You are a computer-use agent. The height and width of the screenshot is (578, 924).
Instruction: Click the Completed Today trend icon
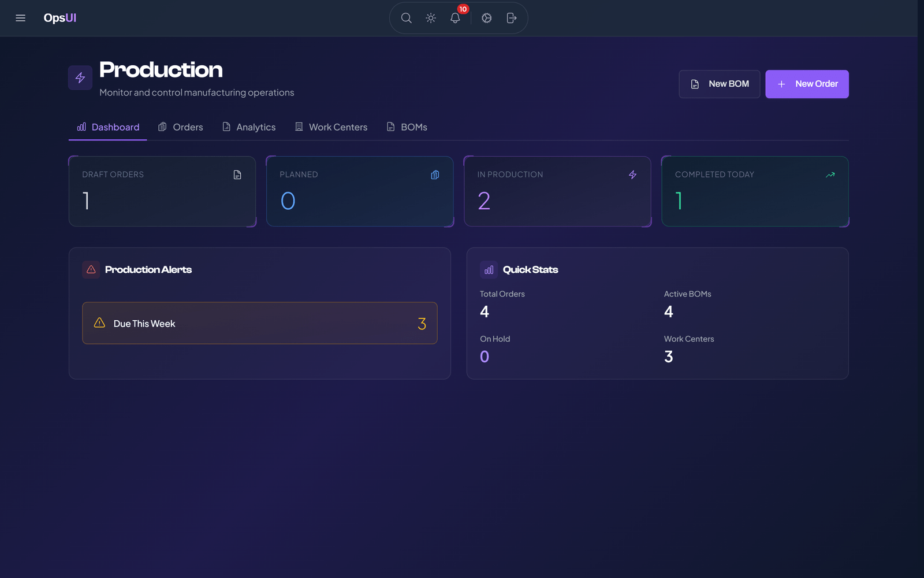830,175
